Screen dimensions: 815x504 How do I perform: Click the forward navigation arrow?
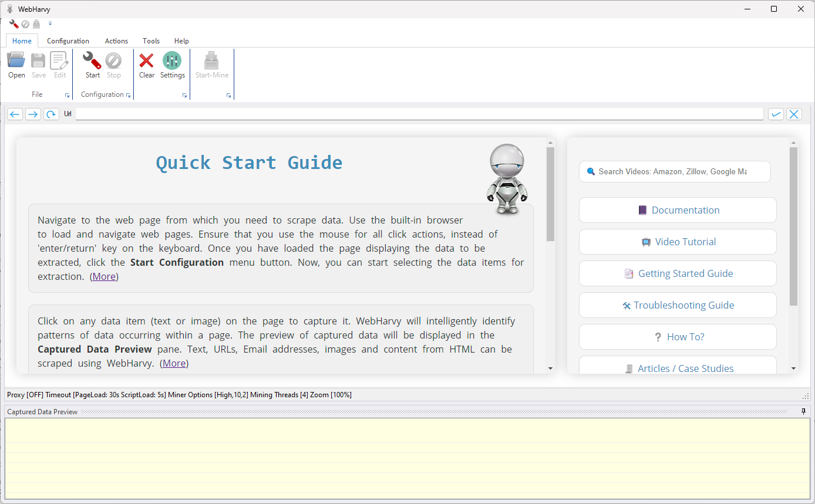click(33, 114)
